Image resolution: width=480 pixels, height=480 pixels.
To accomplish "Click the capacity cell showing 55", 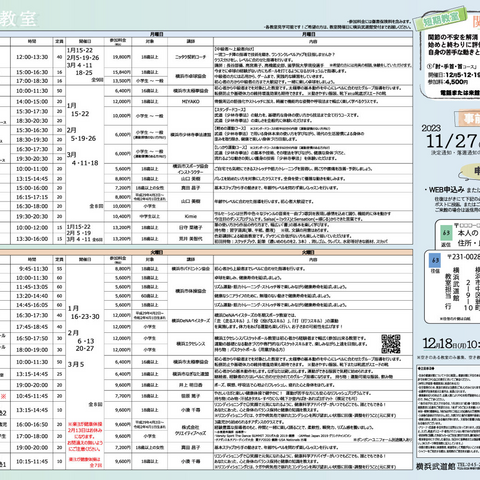I will pos(59,269).
